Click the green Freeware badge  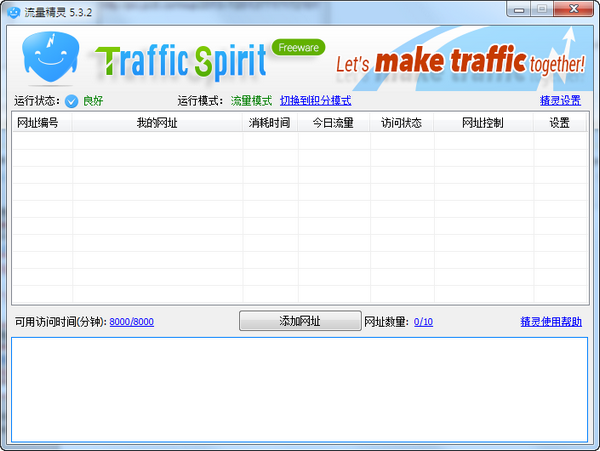click(298, 47)
